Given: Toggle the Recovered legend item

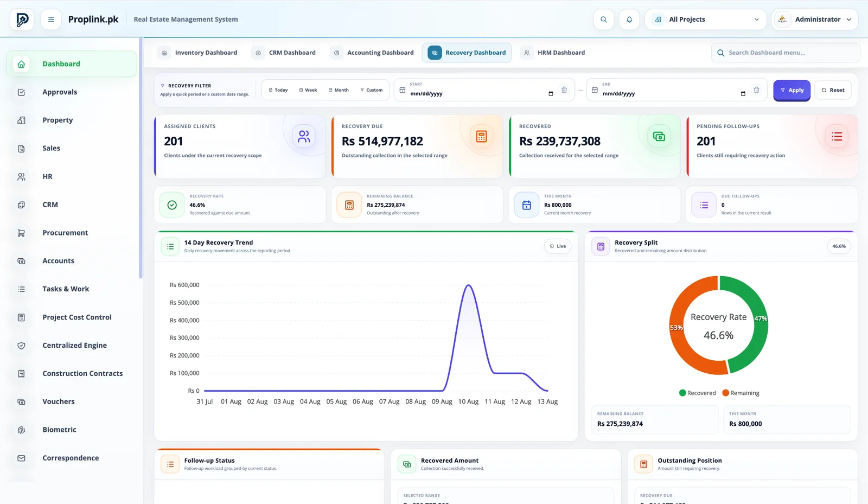Looking at the screenshot, I should [x=698, y=393].
